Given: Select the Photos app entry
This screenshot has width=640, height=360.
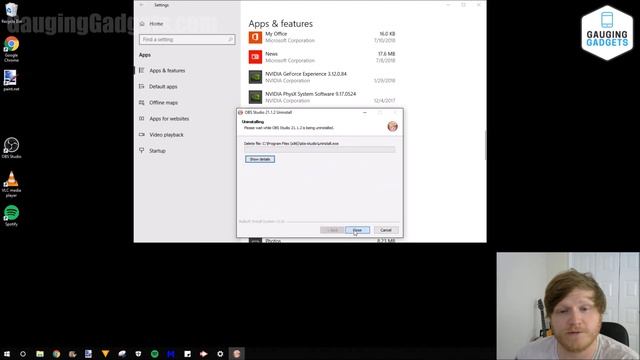Looking at the screenshot, I should click(x=322, y=241).
